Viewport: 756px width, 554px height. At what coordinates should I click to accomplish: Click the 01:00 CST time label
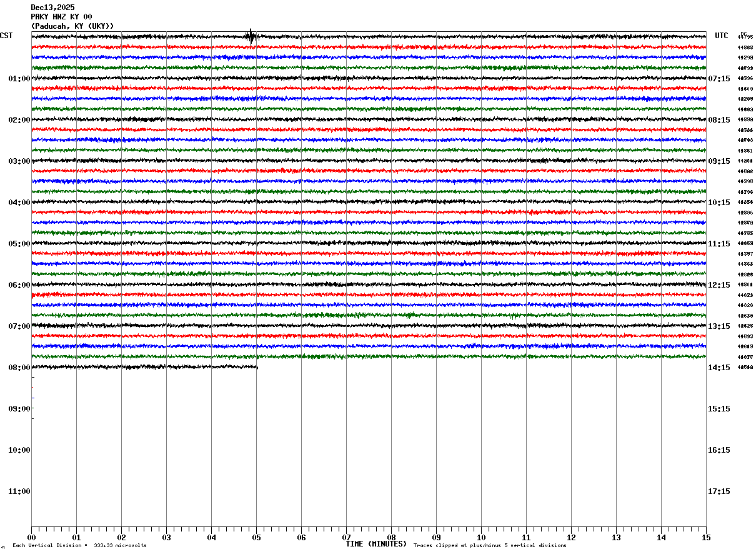pyautogui.click(x=19, y=79)
